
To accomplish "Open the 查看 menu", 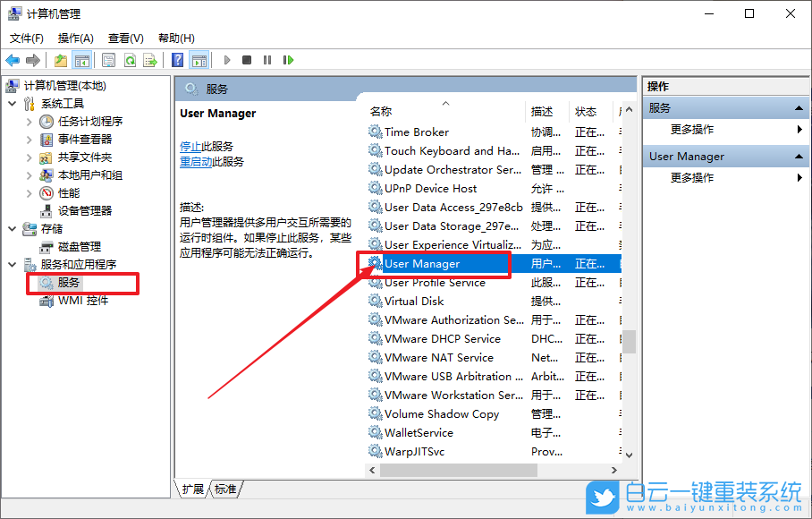I will (x=125, y=38).
